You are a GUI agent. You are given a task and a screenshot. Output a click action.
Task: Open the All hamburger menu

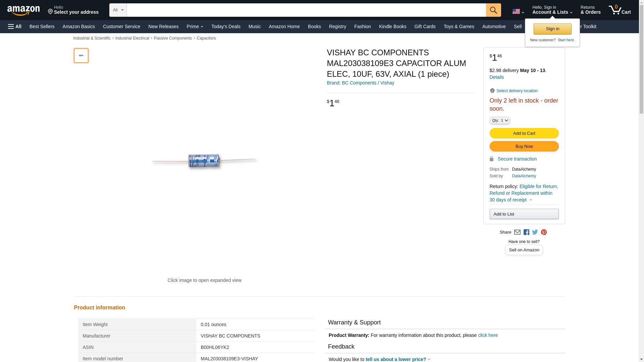click(15, 26)
